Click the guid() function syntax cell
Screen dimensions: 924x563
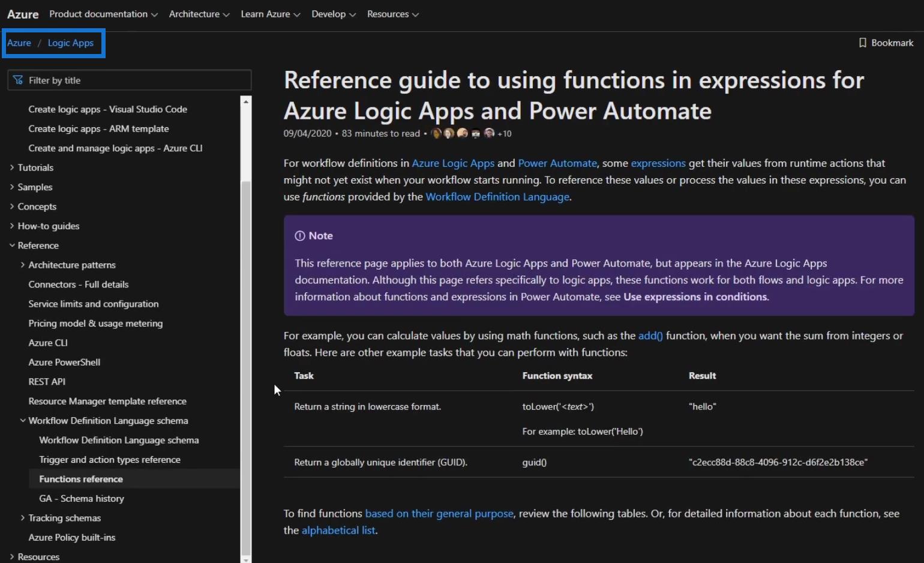click(535, 462)
